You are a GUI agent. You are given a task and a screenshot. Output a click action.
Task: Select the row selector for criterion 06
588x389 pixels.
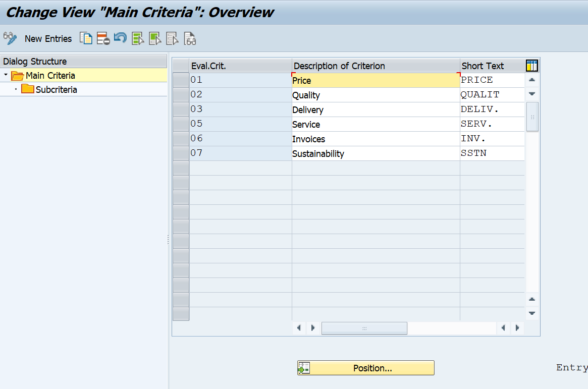click(181, 139)
